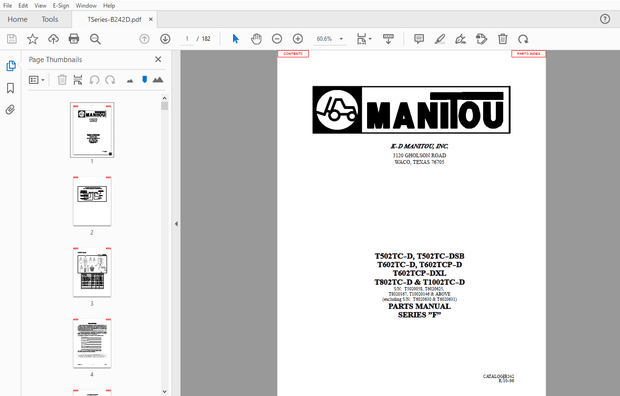
Task: Select the page 2 thumbnail
Action: [x=92, y=201]
